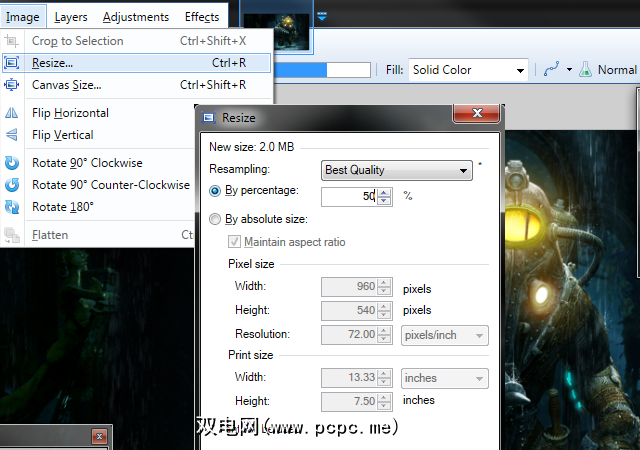
Task: Open the Resampling Best Quality dropdown
Action: pos(396,170)
